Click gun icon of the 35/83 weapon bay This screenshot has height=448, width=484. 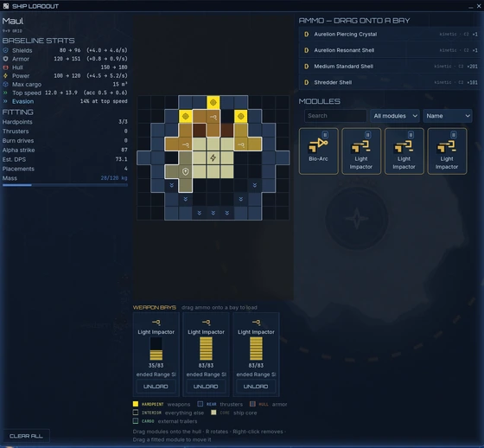156,323
